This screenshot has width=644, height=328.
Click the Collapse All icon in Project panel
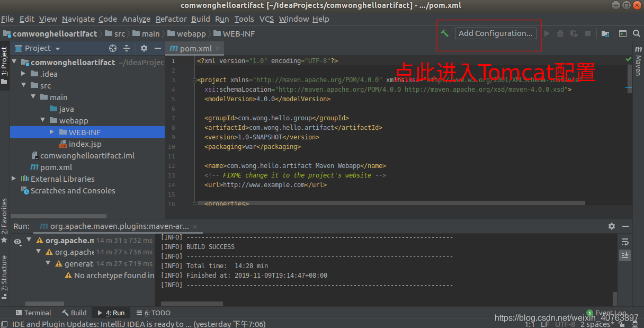127,48
